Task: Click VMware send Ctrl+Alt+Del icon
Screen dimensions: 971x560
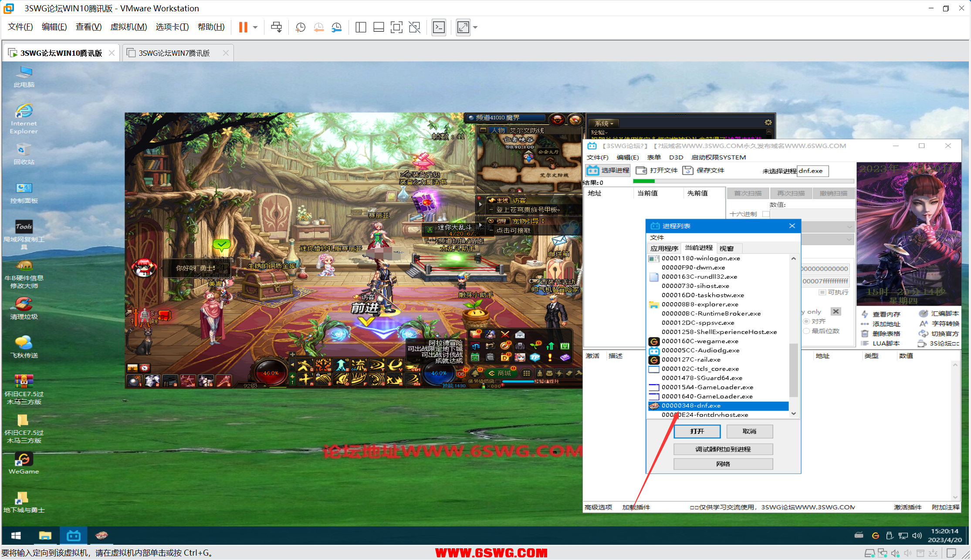Action: tap(276, 27)
